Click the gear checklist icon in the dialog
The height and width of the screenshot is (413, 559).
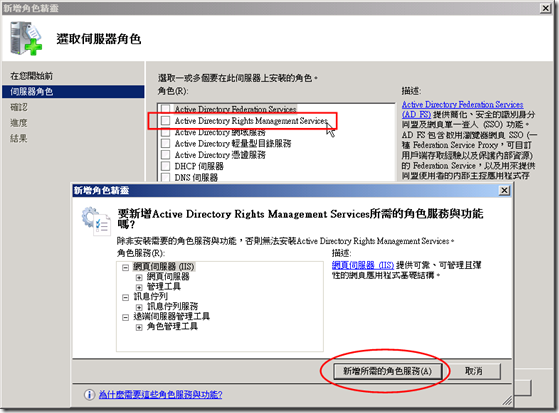(96, 221)
